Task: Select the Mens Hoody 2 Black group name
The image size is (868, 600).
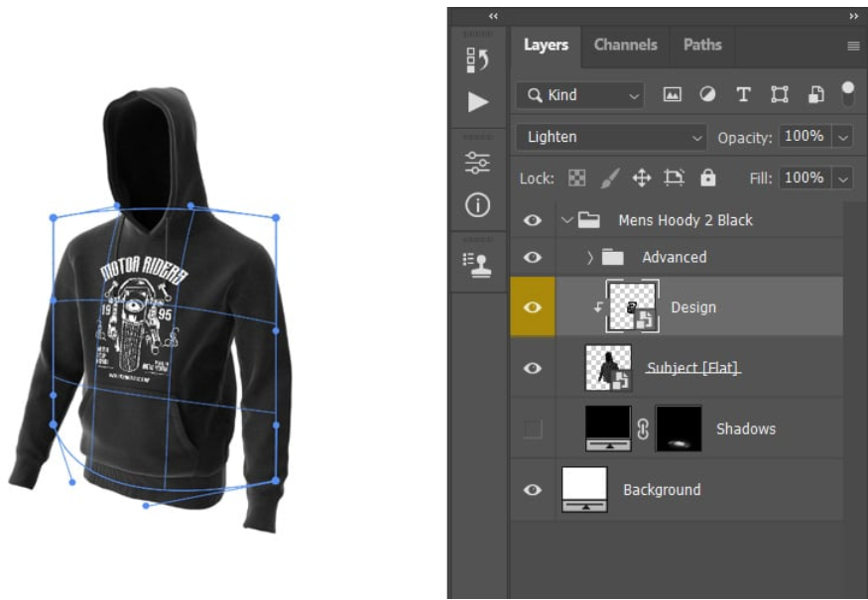Action: coord(685,220)
